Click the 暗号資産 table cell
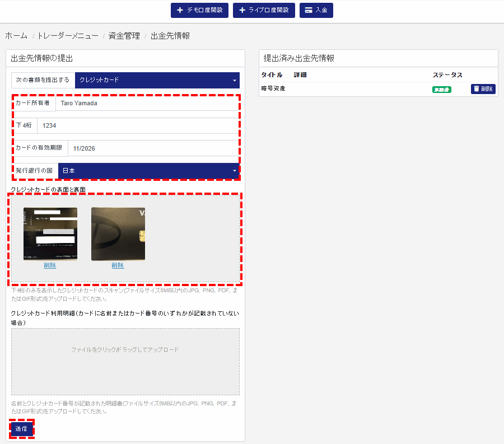Viewport: 504px width, 444px height. pos(273,88)
